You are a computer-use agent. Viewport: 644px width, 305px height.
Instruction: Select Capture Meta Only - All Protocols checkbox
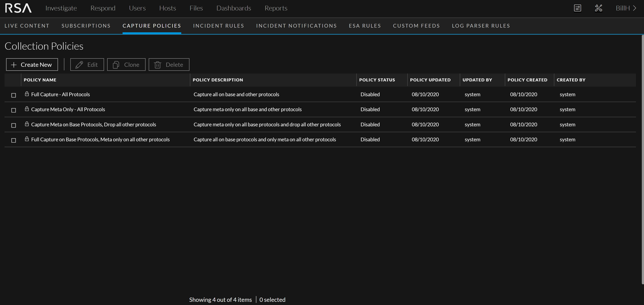coord(14,110)
